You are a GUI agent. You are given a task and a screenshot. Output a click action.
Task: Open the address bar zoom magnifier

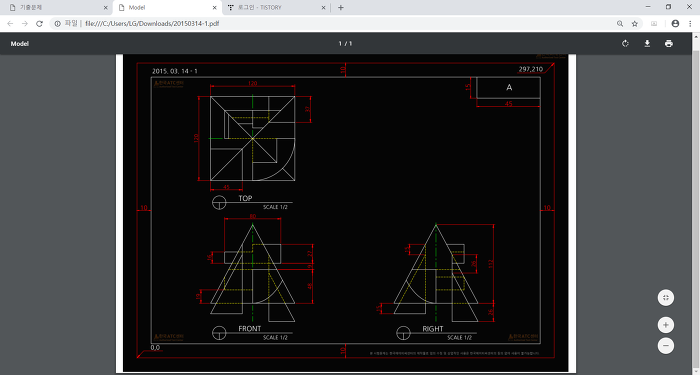coord(620,24)
